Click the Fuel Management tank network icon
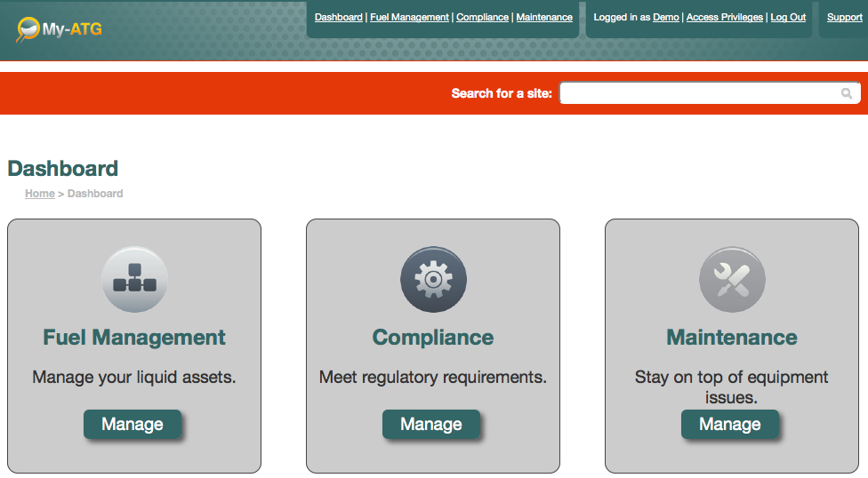 134,280
